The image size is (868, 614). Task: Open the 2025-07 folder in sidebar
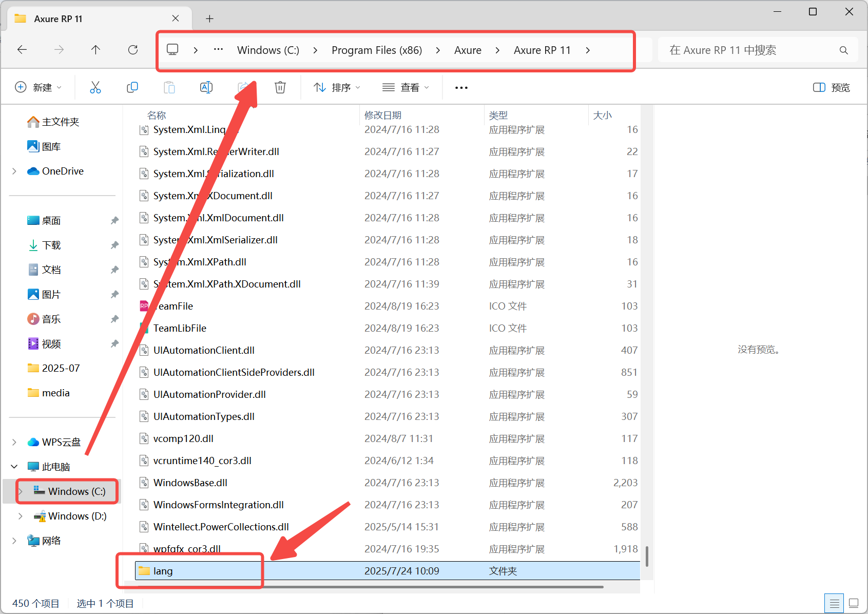[53, 368]
